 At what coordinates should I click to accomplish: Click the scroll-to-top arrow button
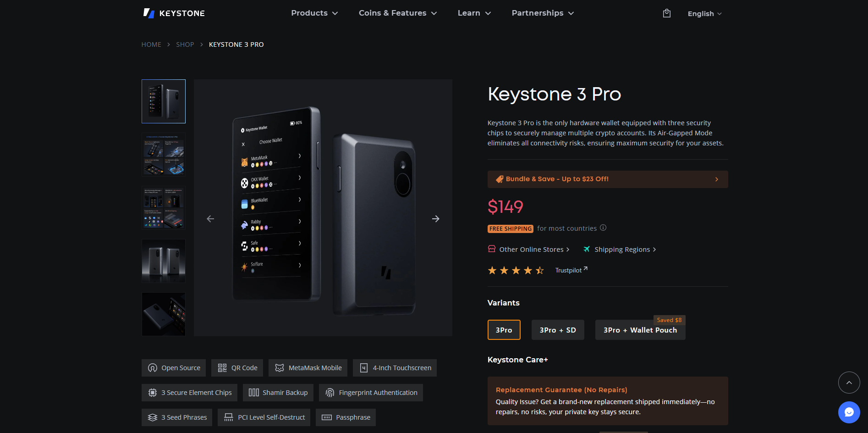[x=849, y=382]
